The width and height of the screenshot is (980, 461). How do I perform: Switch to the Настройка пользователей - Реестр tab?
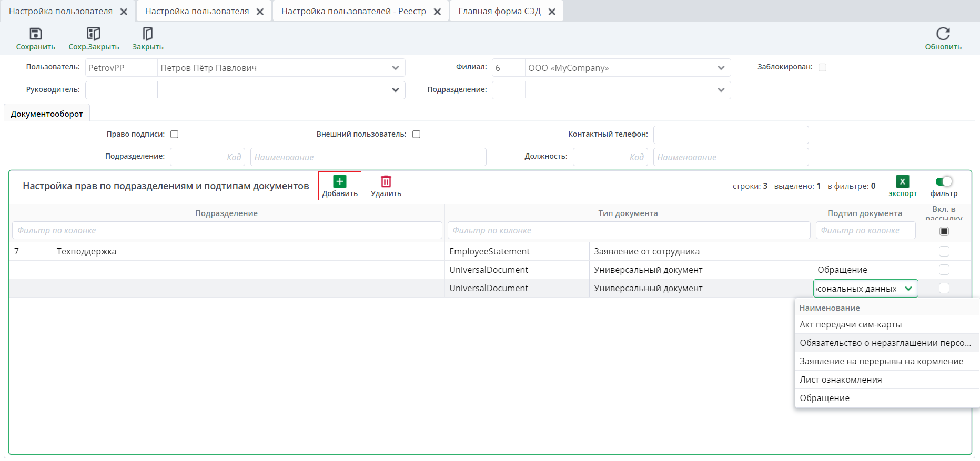[x=353, y=12]
